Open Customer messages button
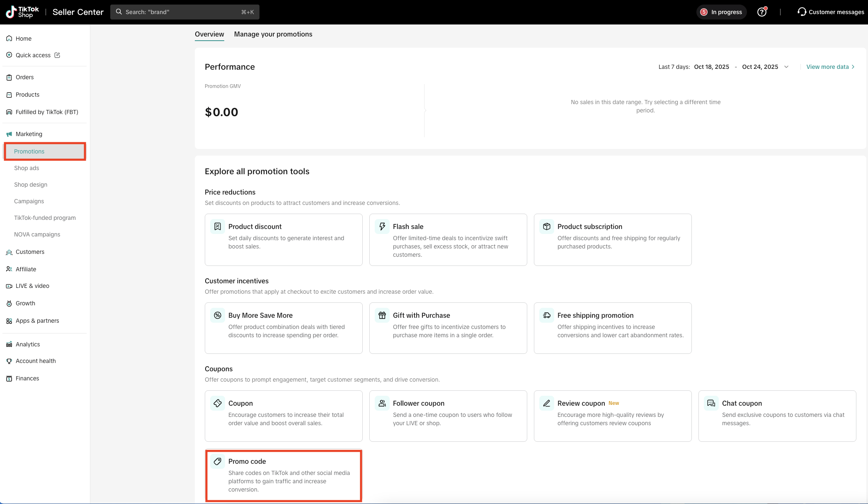 point(831,12)
